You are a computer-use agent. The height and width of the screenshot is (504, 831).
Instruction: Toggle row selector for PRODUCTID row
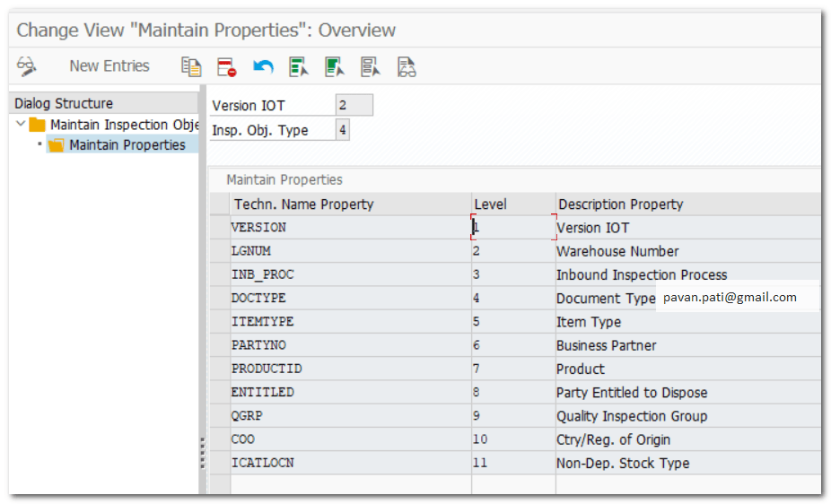(x=219, y=369)
